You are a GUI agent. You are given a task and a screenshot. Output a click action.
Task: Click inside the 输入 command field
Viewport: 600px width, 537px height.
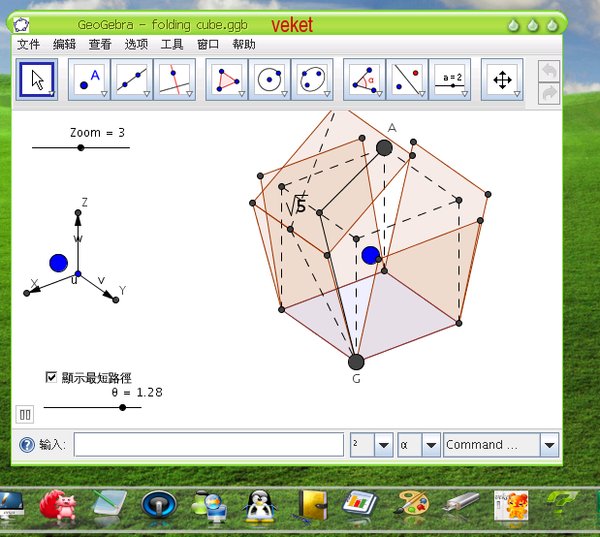tap(209, 445)
